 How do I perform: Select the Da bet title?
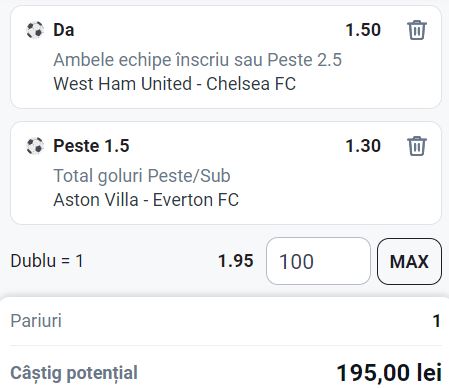pyautogui.click(x=64, y=30)
